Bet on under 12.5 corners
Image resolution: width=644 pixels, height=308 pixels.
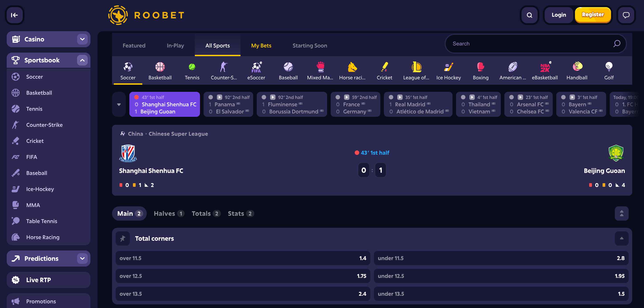tap(501, 276)
